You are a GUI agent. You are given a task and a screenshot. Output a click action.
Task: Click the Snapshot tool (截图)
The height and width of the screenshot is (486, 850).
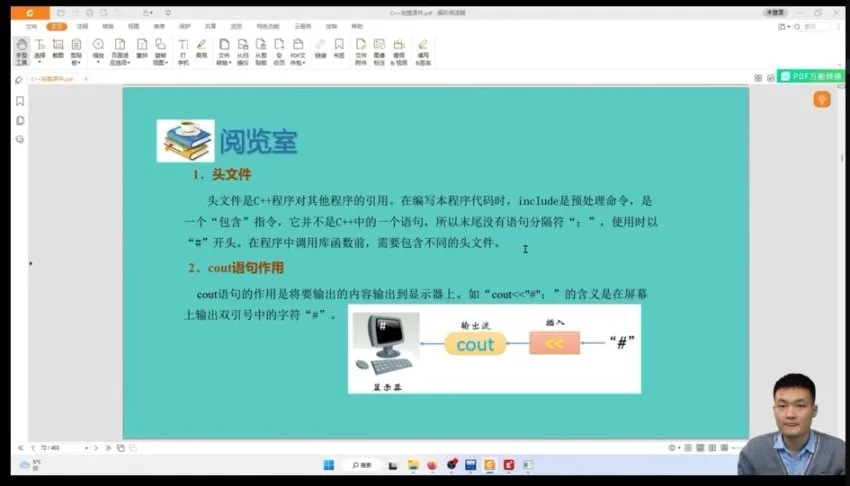[x=58, y=48]
